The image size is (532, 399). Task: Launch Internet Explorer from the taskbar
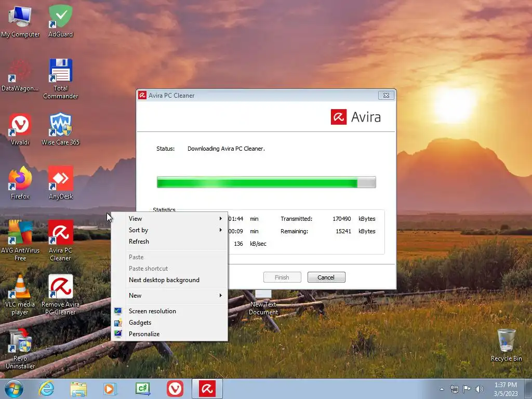pyautogui.click(x=46, y=389)
